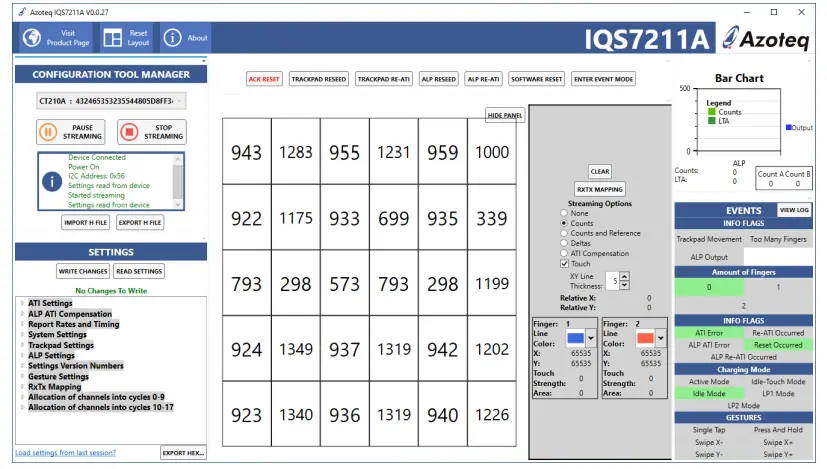Click the Azoteq logo

coord(765,39)
